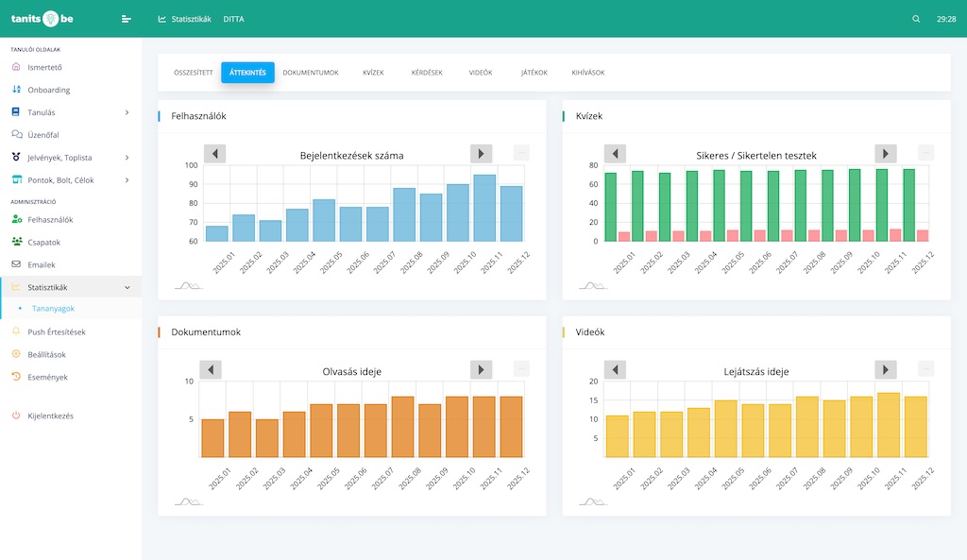Open the Tananyagok submenu link
The width and height of the screenshot is (967, 560).
[53, 308]
